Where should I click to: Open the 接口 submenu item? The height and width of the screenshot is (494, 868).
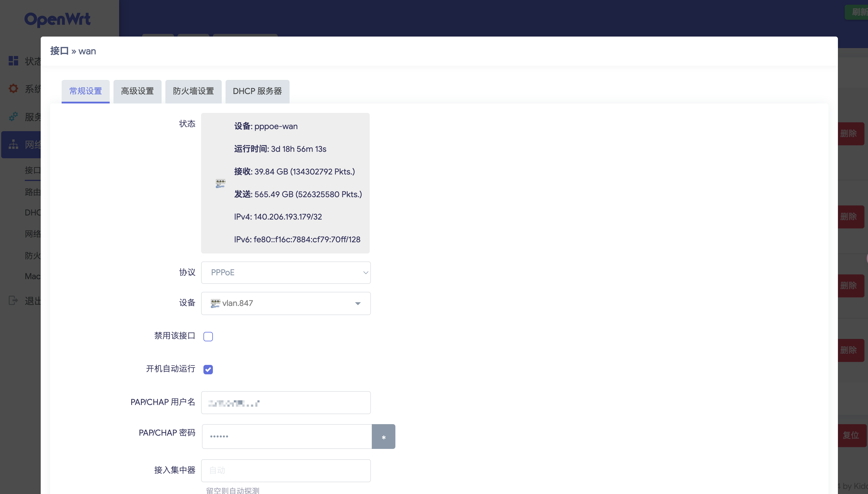(x=32, y=170)
